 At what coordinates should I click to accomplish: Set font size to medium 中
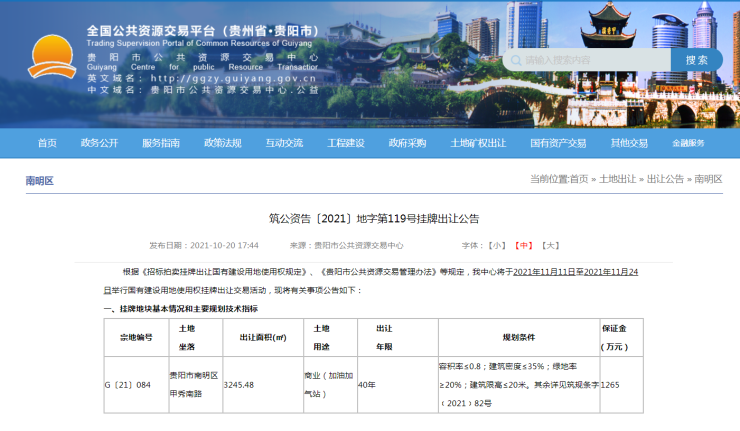point(523,245)
